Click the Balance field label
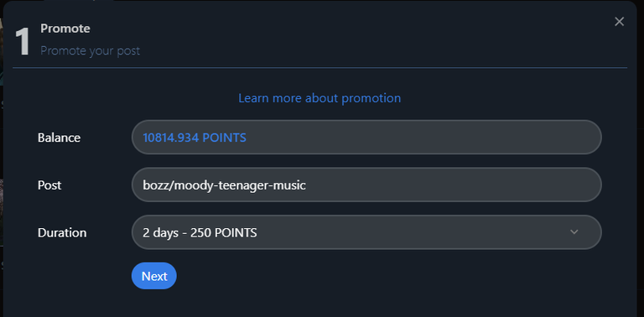Screen dimensions: 644x317 [60, 138]
